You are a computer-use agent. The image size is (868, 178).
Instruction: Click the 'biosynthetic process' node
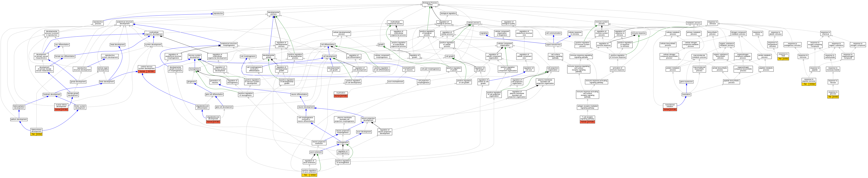(712, 33)
